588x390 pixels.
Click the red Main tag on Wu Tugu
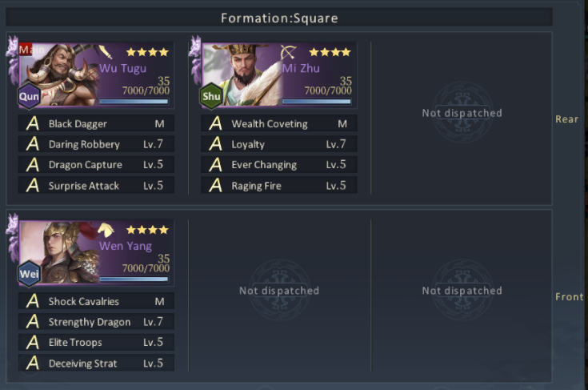pyautogui.click(x=27, y=50)
